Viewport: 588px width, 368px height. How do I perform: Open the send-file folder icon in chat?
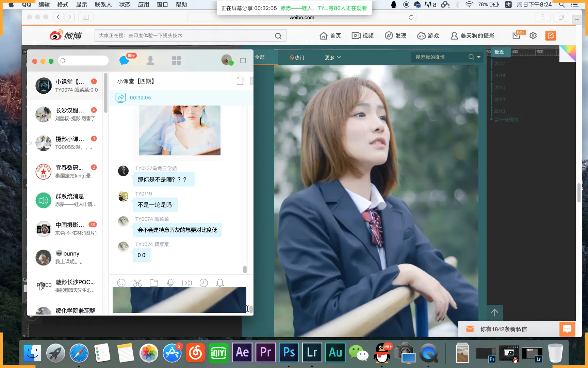(154, 283)
